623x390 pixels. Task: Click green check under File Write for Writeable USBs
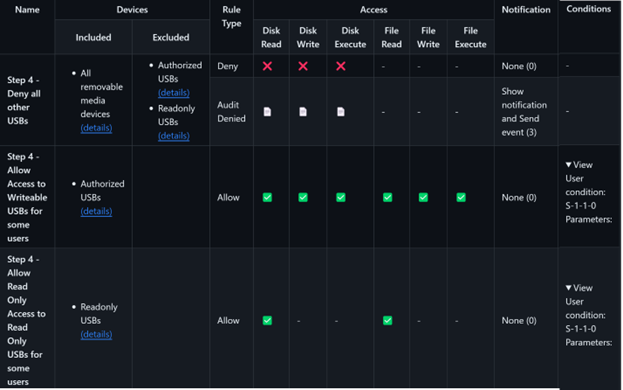coord(423,197)
